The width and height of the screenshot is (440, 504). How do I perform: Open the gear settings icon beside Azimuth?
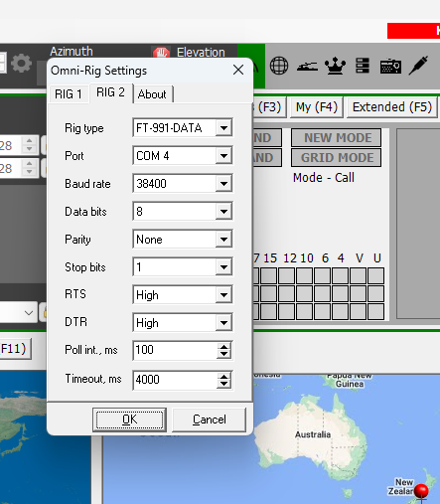click(x=21, y=63)
